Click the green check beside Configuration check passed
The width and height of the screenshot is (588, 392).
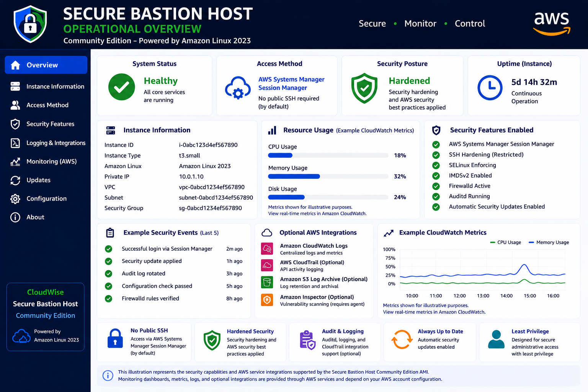pos(109,286)
